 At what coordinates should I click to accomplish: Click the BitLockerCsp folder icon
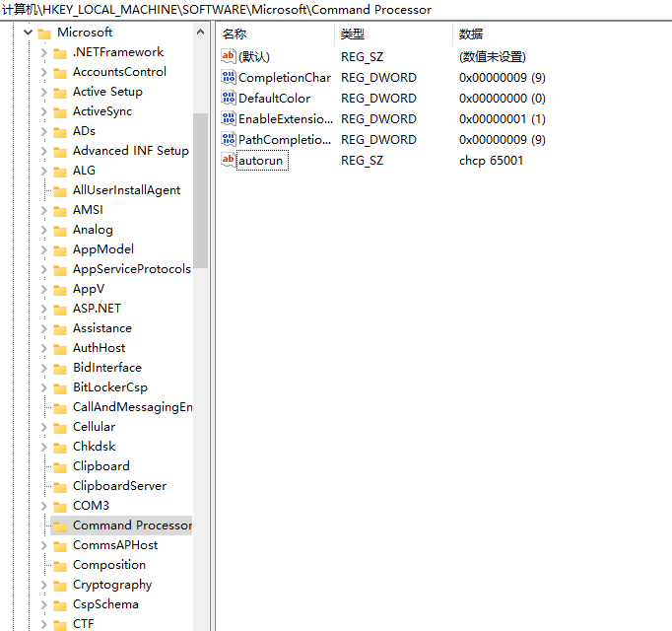coord(60,388)
